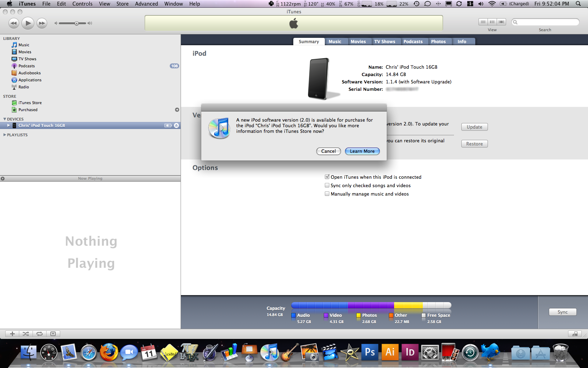This screenshot has width=588, height=368.
Task: Click the Podcasts 108 badge
Action: [174, 66]
